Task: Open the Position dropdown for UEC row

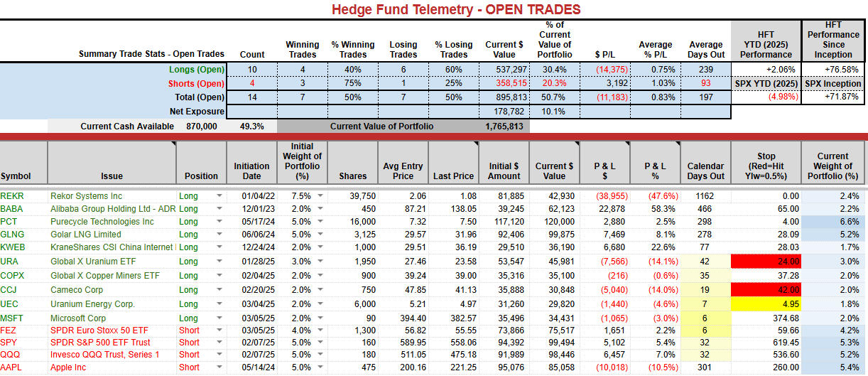Action: coord(219,304)
